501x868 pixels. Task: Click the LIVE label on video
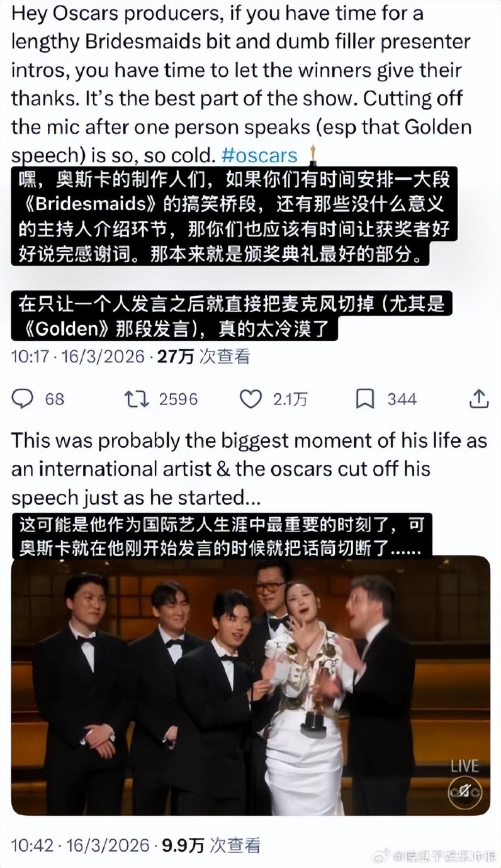tap(464, 766)
